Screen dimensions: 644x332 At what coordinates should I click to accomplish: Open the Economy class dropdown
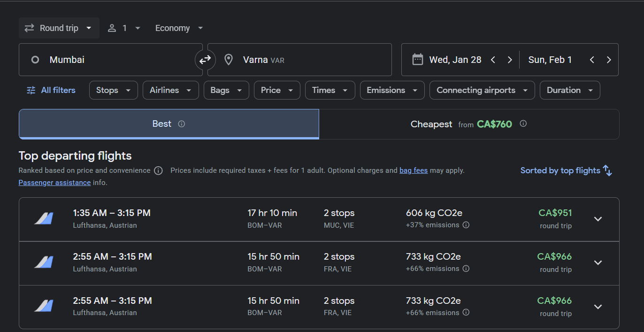pos(179,28)
